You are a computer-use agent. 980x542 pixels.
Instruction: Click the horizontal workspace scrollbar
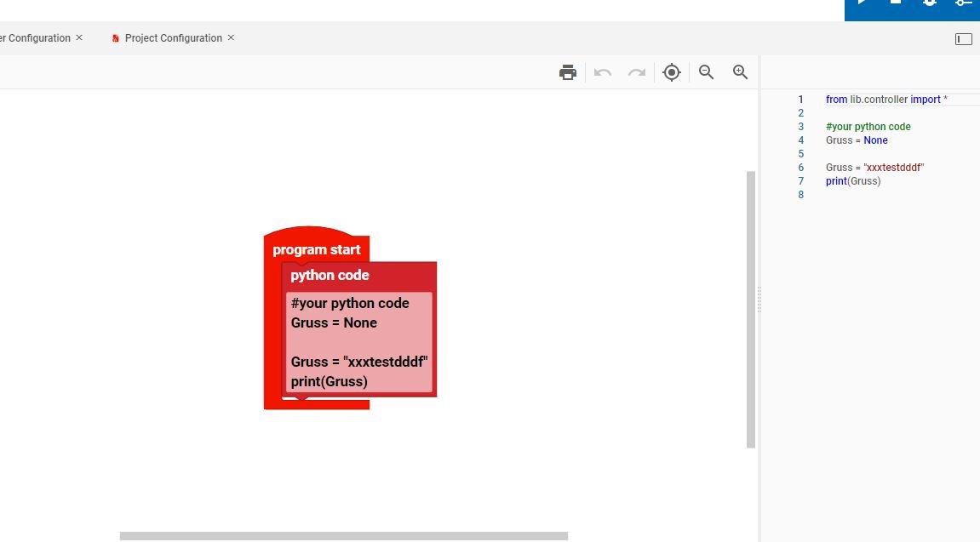point(343,536)
